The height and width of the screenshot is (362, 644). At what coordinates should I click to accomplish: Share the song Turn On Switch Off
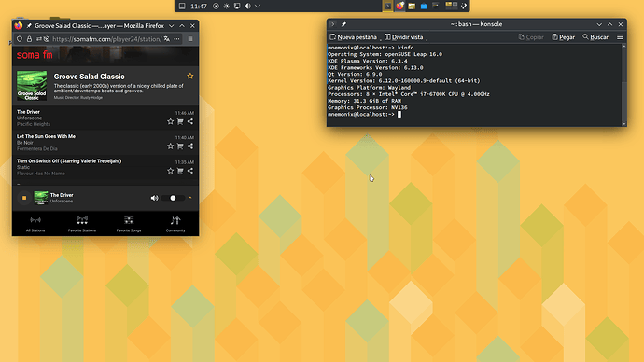click(190, 171)
